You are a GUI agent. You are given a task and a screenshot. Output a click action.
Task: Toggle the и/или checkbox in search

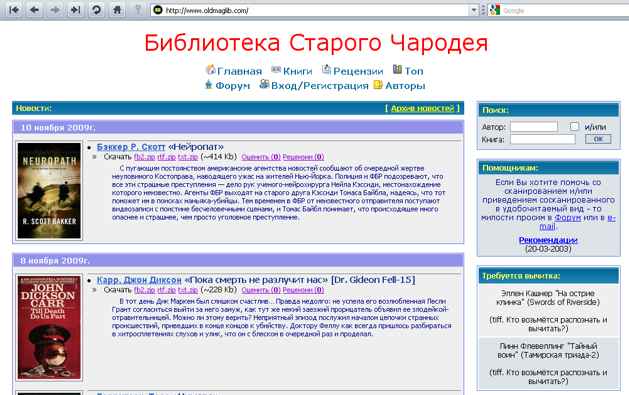click(x=574, y=127)
